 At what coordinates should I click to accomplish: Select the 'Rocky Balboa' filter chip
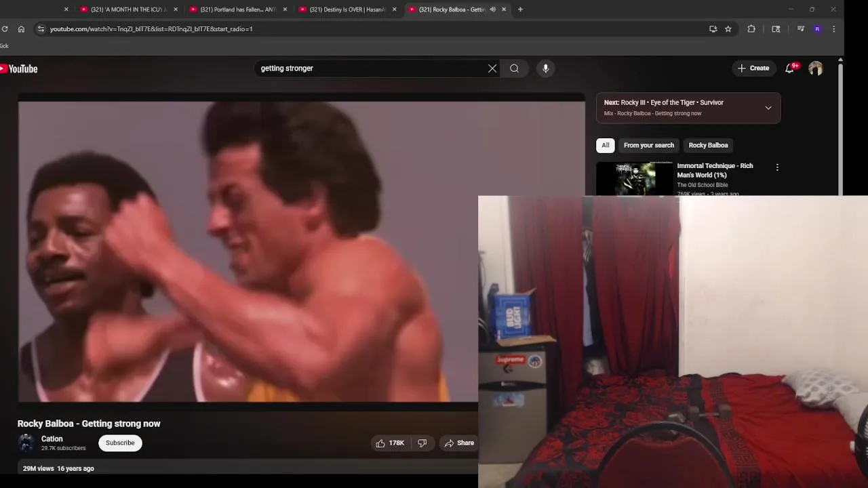(x=708, y=145)
